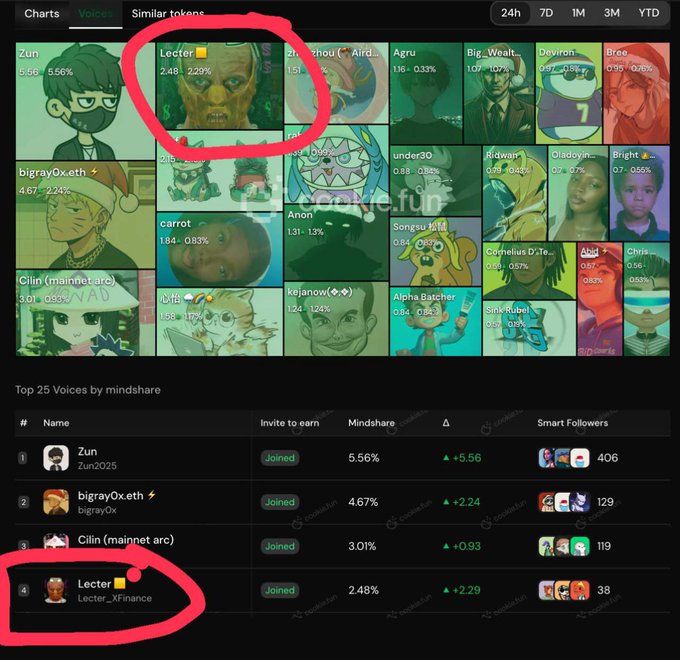Screen dimensions: 680x660
Task: Select the 3M time range
Action: point(611,13)
